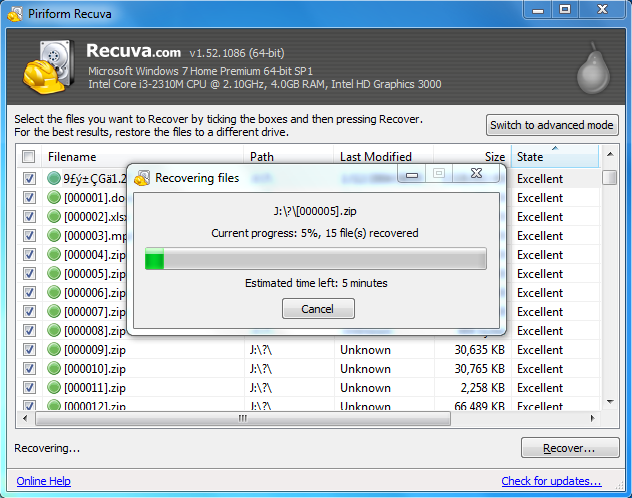
Task: Click the horizontal scrollbar left arrow
Action: point(25,418)
